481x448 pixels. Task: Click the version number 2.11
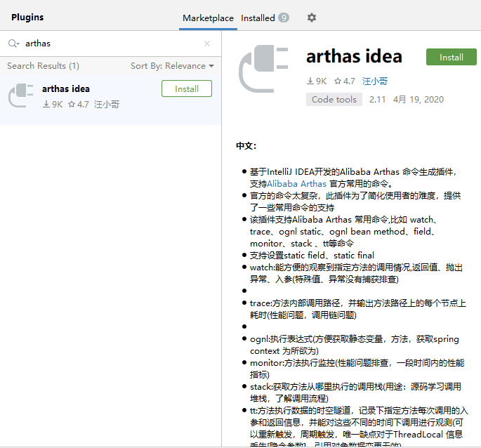coord(377,100)
